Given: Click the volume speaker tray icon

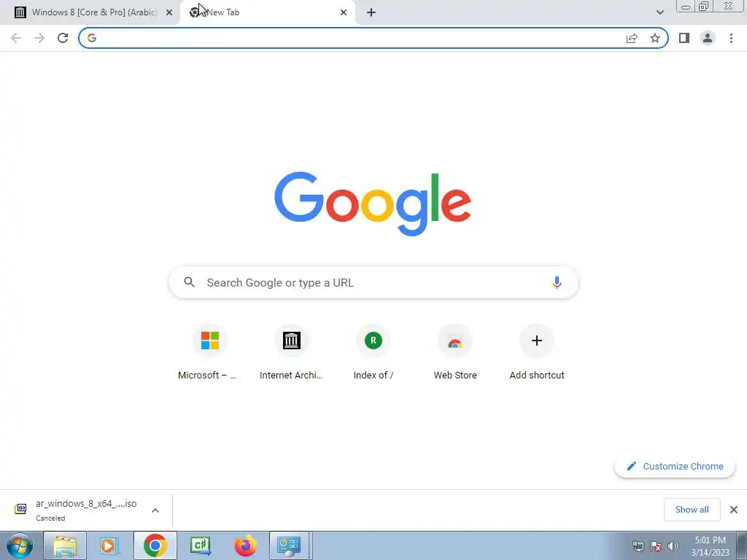Looking at the screenshot, I should tap(673, 546).
